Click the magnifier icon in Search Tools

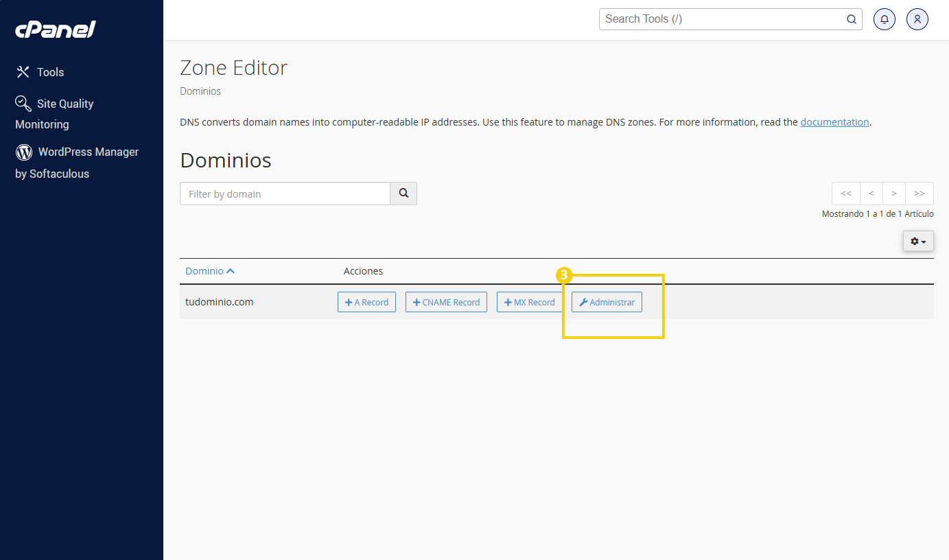pos(851,19)
